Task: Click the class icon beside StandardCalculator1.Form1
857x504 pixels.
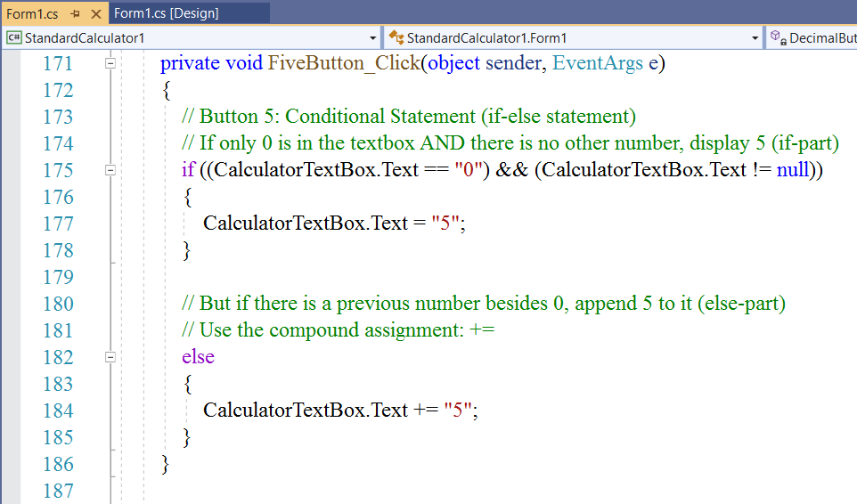Action: [396, 37]
